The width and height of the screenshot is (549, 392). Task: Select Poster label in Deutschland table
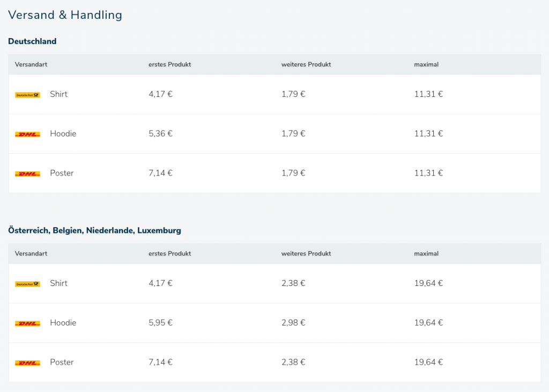coord(62,173)
